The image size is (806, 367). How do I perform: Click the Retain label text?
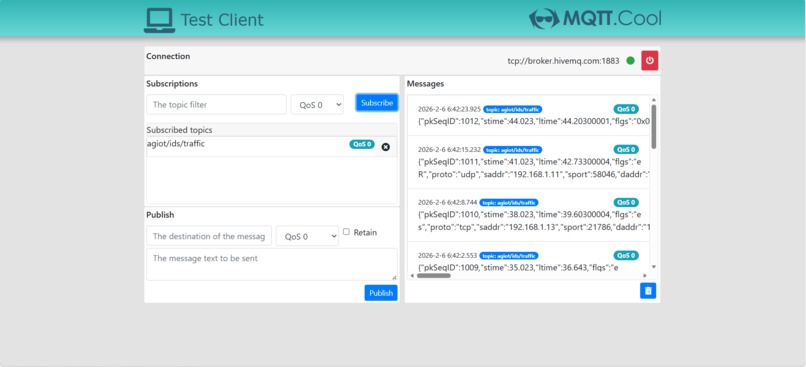tap(365, 232)
